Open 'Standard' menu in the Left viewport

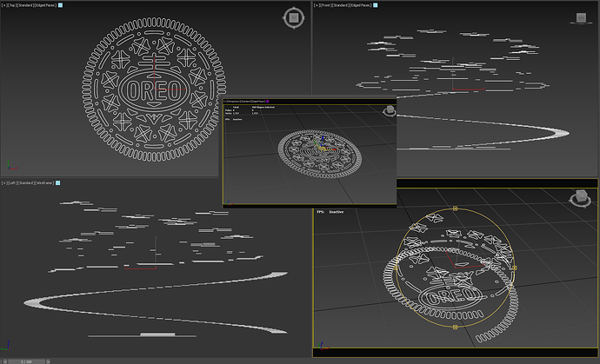(x=26, y=183)
